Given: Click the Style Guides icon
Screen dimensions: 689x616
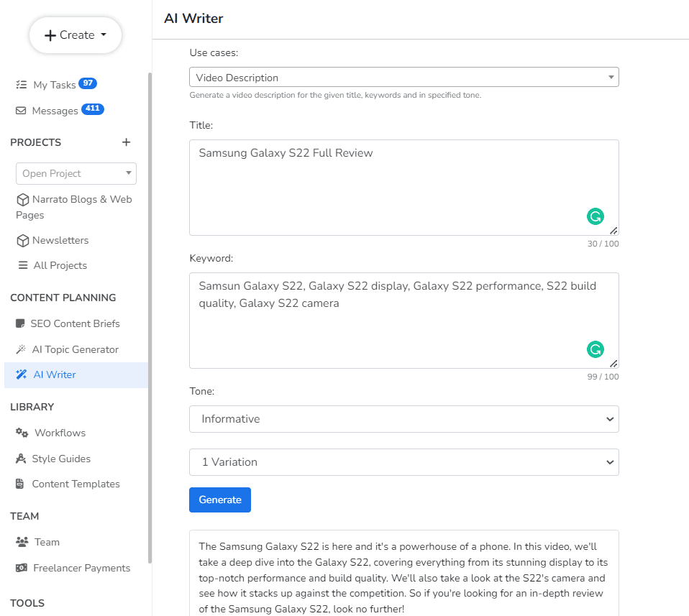Looking at the screenshot, I should (x=21, y=459).
